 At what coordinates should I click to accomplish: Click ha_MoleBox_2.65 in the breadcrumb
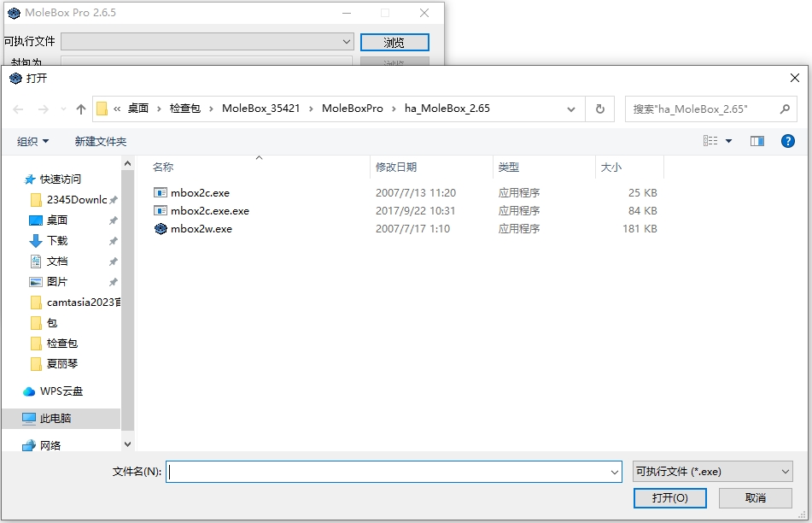(447, 109)
